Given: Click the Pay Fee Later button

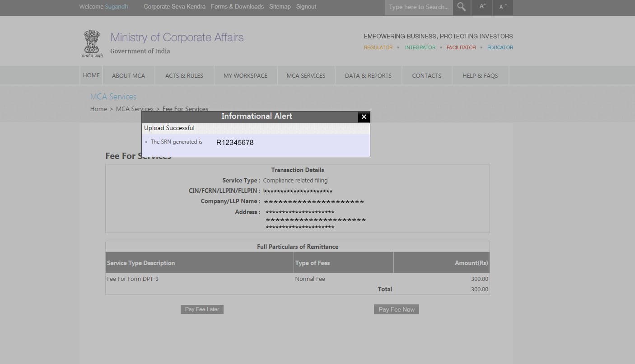Looking at the screenshot, I should [x=202, y=309].
